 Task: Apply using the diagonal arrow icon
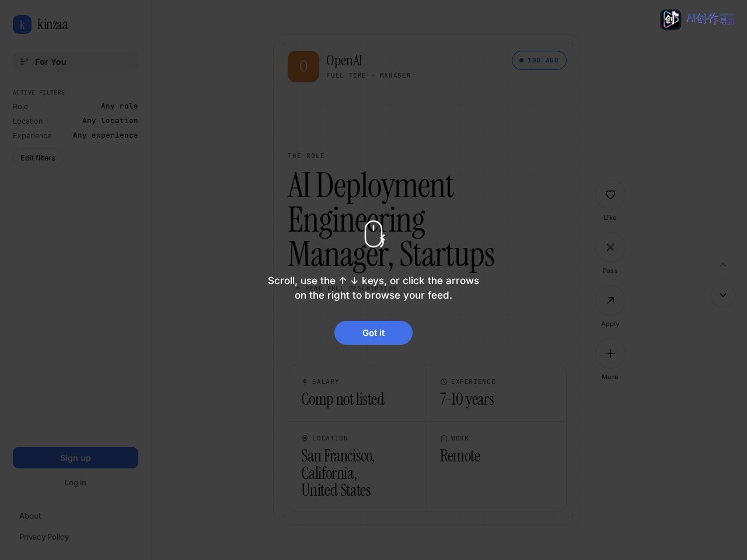point(610,301)
